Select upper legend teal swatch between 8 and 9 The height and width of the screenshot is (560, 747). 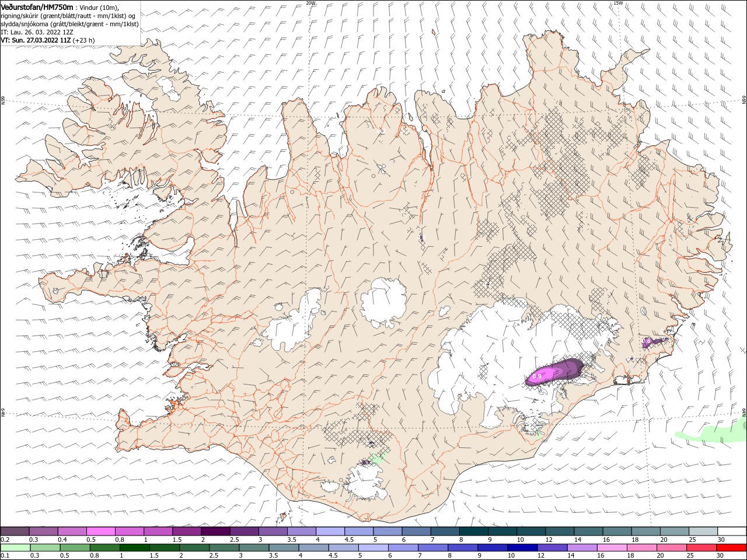474,531
